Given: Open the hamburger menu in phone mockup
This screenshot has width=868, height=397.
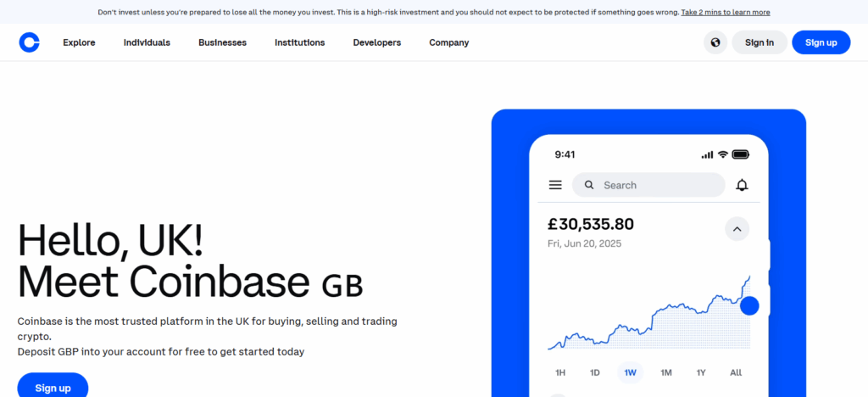Looking at the screenshot, I should (x=555, y=185).
